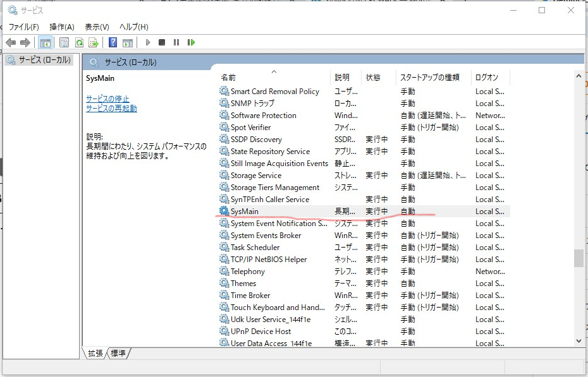This screenshot has height=377, width=588.
Task: Click the Start Service play icon
Action: tap(148, 42)
